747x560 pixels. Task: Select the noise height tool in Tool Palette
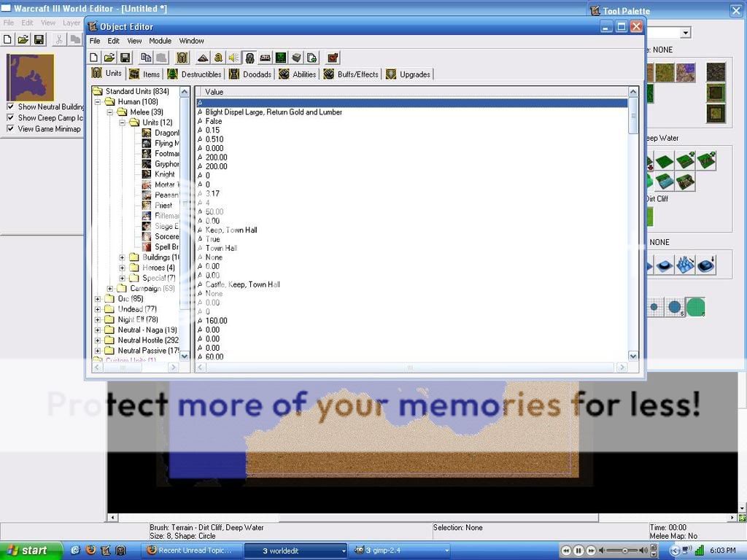click(x=685, y=265)
